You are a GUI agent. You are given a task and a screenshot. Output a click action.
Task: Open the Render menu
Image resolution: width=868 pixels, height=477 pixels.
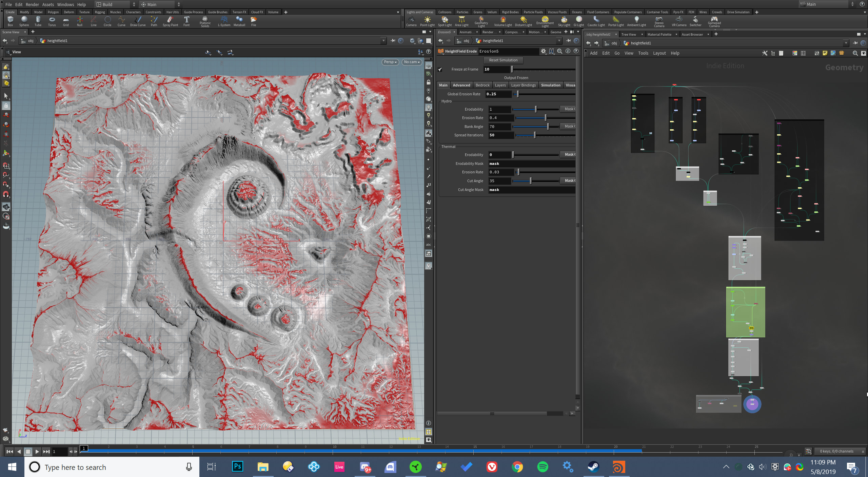point(32,4)
